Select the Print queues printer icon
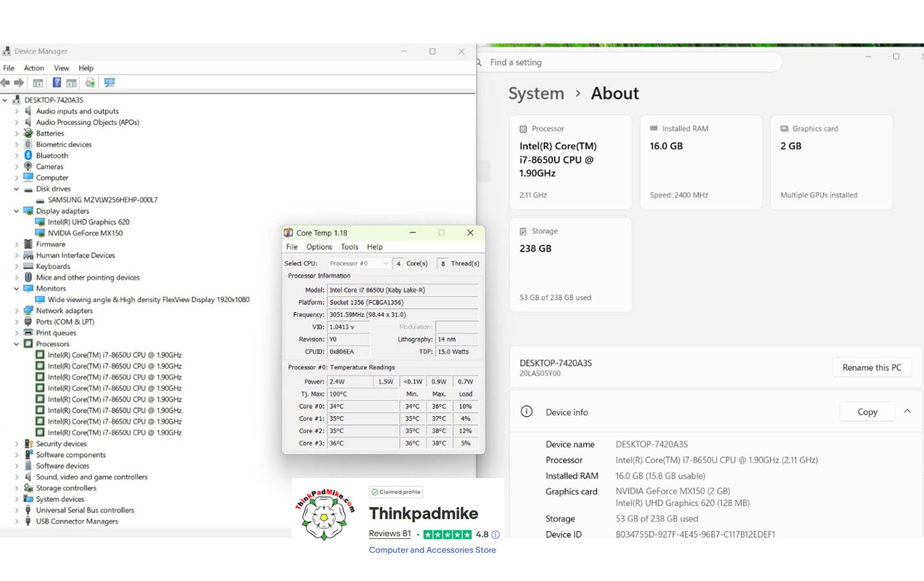The image size is (924, 581). pos(28,333)
